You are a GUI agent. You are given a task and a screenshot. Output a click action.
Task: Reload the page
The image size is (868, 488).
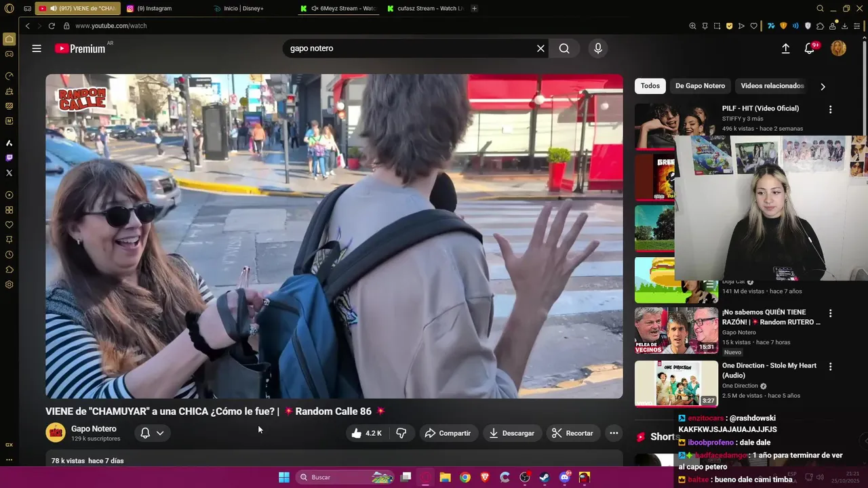click(x=52, y=26)
